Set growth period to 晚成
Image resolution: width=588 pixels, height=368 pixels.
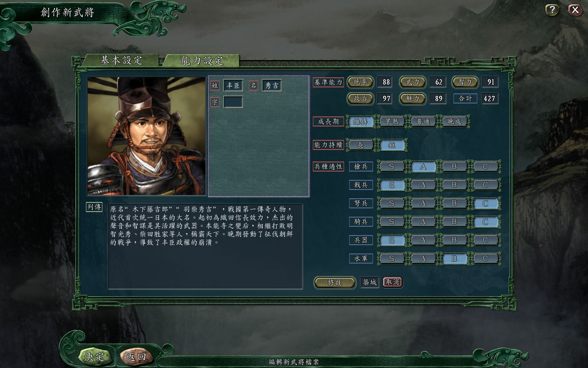tap(454, 121)
